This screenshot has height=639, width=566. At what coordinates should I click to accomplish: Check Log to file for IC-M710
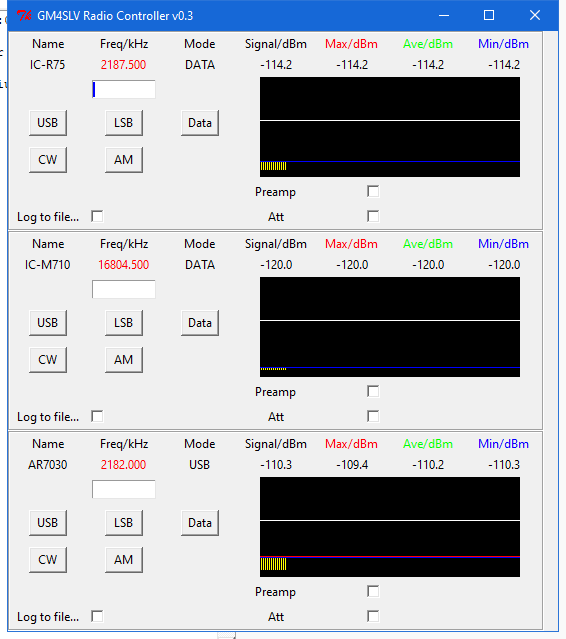point(97,416)
